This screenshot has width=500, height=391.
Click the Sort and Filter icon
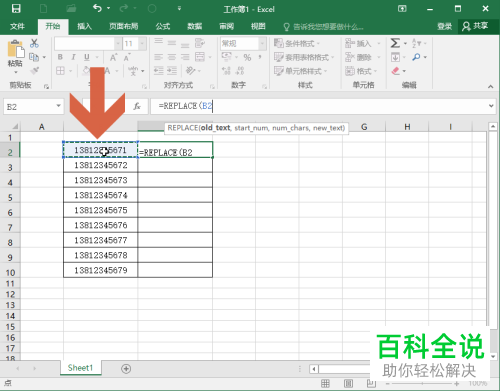416,43
